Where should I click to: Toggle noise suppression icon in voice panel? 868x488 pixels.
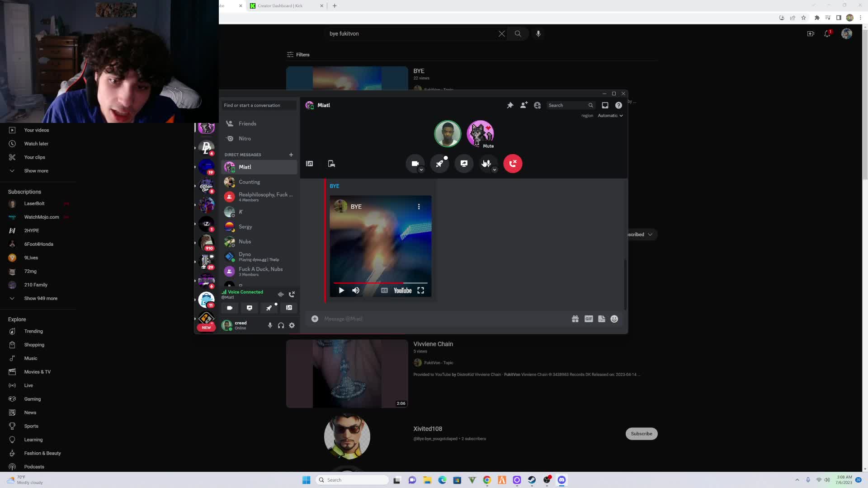(281, 294)
